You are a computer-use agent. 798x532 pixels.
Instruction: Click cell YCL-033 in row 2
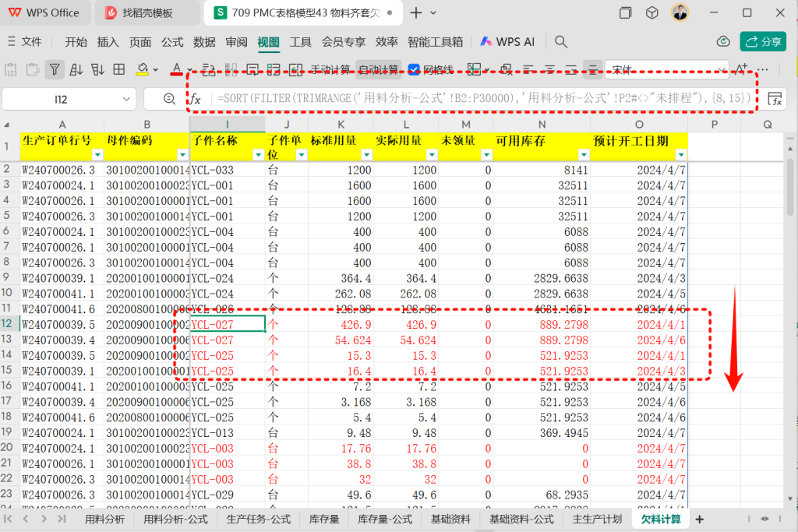[x=228, y=170]
